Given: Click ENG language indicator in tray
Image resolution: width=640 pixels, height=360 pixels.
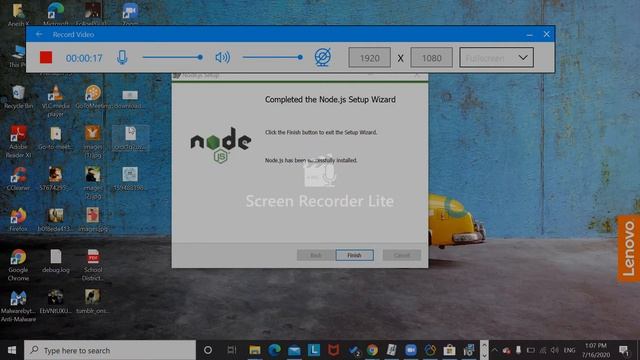Looking at the screenshot, I should [x=570, y=350].
